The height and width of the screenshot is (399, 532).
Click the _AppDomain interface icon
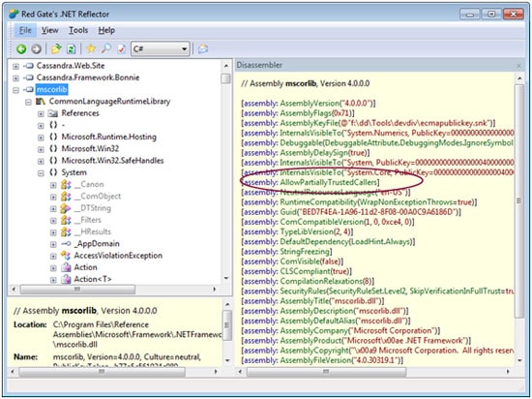[66, 243]
